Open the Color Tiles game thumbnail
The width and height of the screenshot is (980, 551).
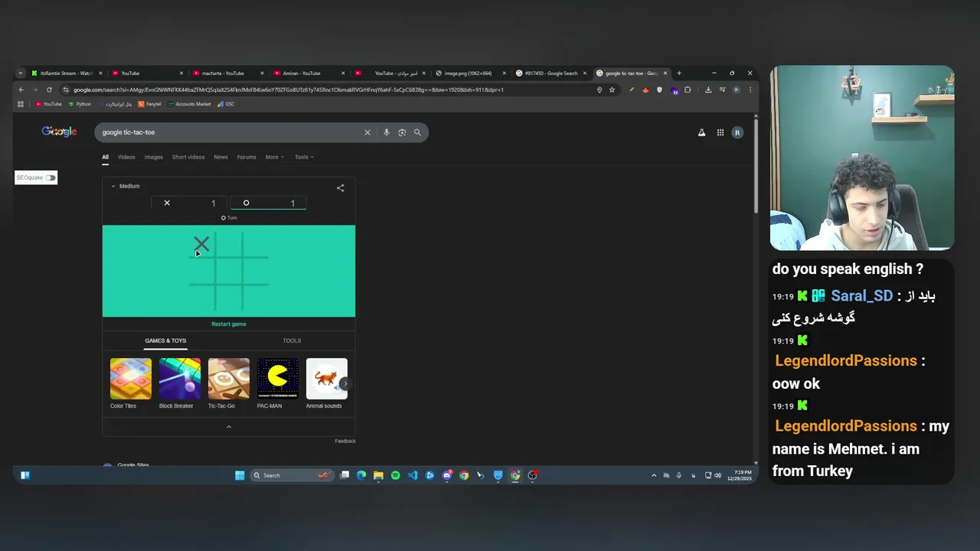click(131, 379)
